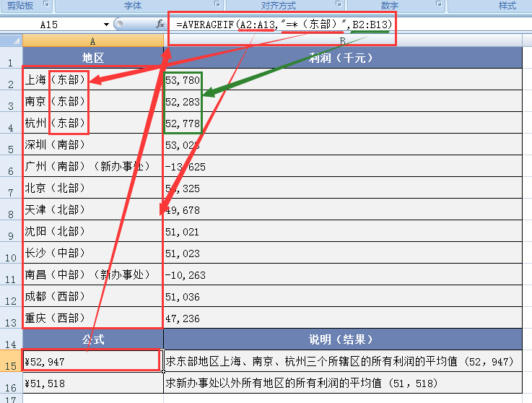
Task: Select row 1 header
Action: tap(11, 58)
